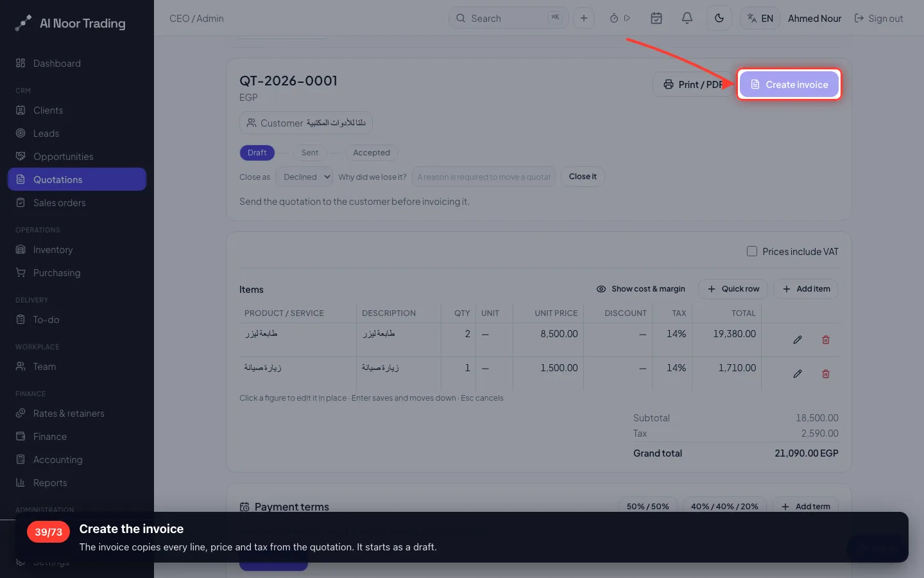Click total 1,710.00 cell

(x=737, y=368)
